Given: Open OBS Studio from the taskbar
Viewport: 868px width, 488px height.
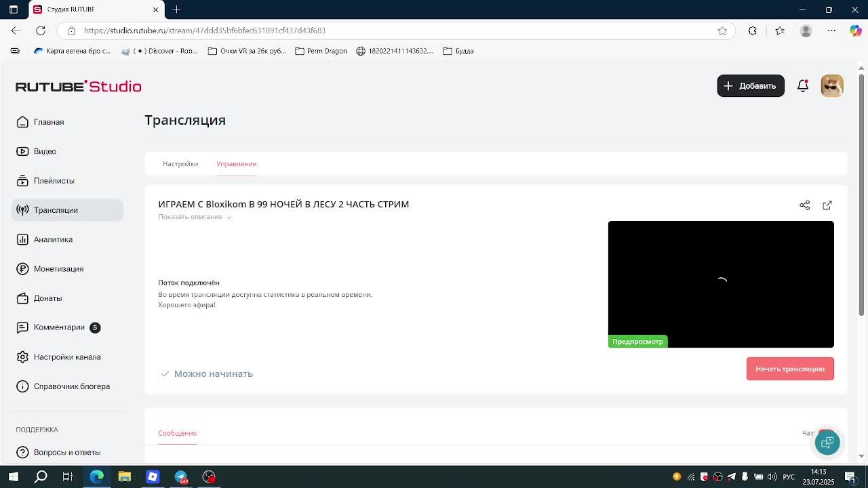Looking at the screenshot, I should coord(209,476).
